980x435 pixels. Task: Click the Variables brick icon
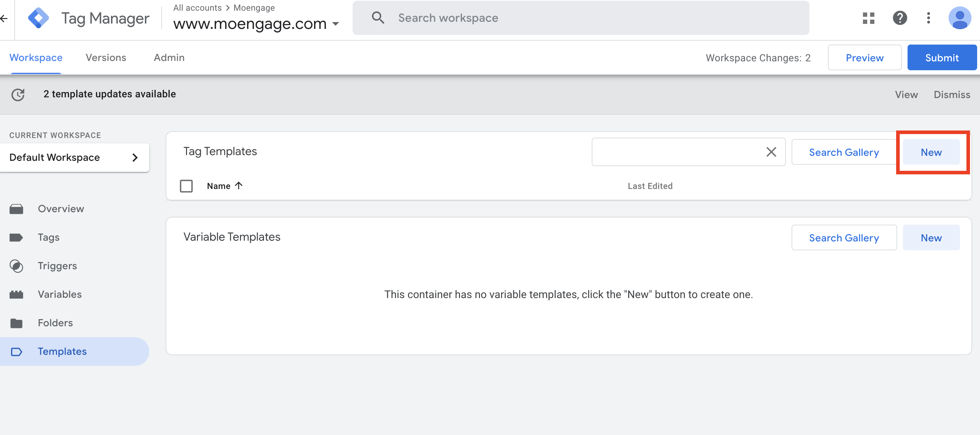16,294
